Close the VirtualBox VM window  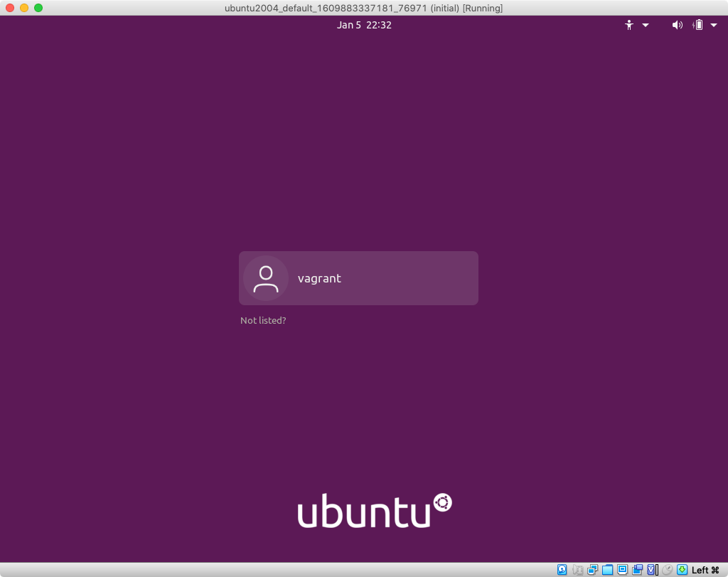[x=10, y=8]
